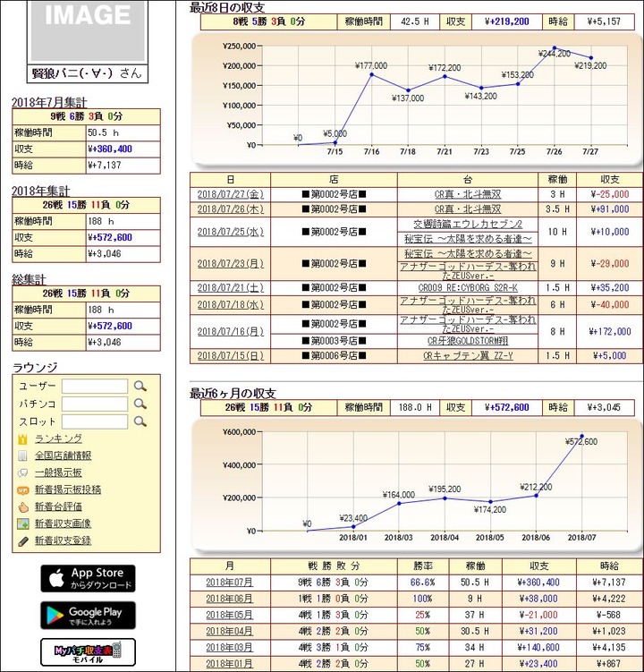Open CR真・北斗無双 link in 07/26 row
The width and height of the screenshot is (644, 672).
coord(468,209)
